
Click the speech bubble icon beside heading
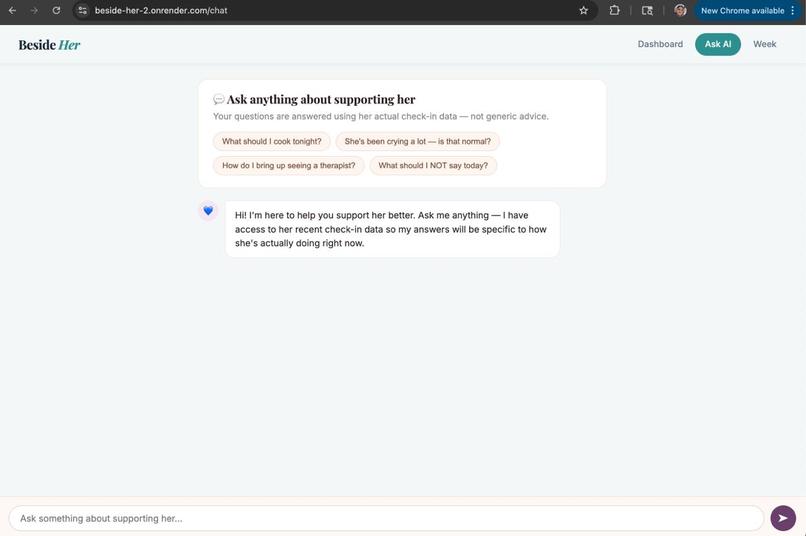pyautogui.click(x=218, y=99)
